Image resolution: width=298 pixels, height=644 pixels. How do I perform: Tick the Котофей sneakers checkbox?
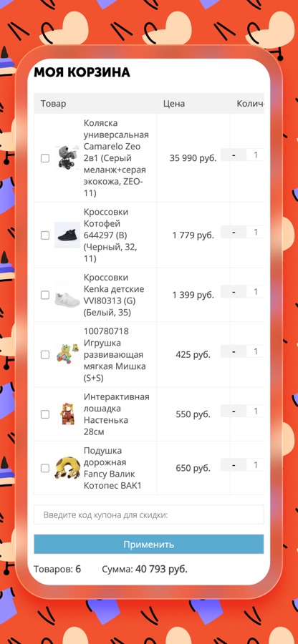(x=45, y=235)
